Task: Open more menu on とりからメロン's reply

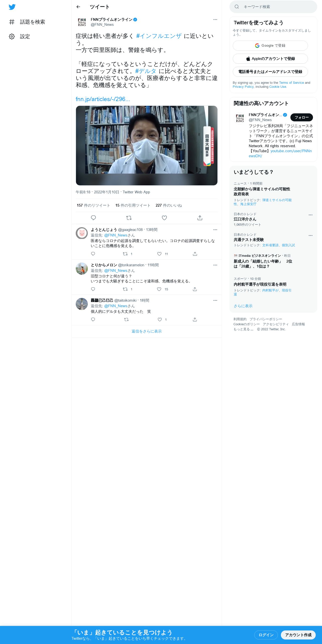Action: point(215,265)
